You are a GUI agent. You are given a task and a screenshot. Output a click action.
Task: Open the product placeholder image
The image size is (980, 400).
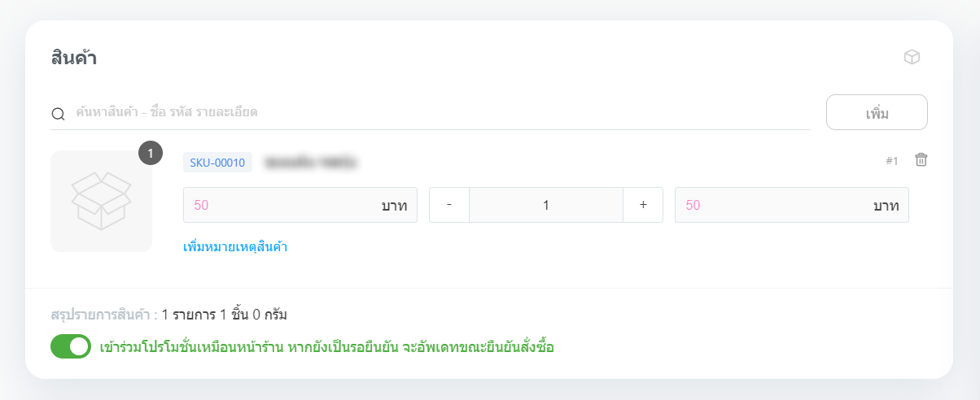(x=101, y=202)
